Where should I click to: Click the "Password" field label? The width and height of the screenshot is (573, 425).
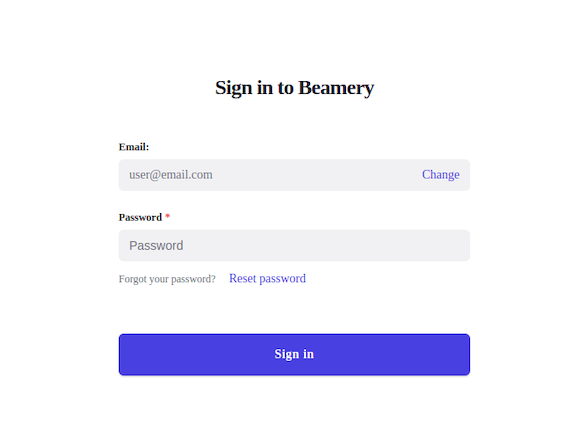[x=140, y=217]
